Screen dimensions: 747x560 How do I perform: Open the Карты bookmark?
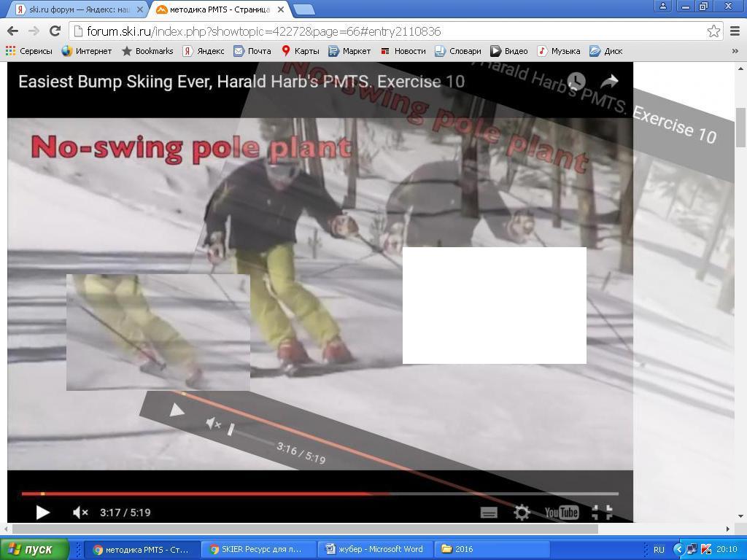[x=300, y=51]
